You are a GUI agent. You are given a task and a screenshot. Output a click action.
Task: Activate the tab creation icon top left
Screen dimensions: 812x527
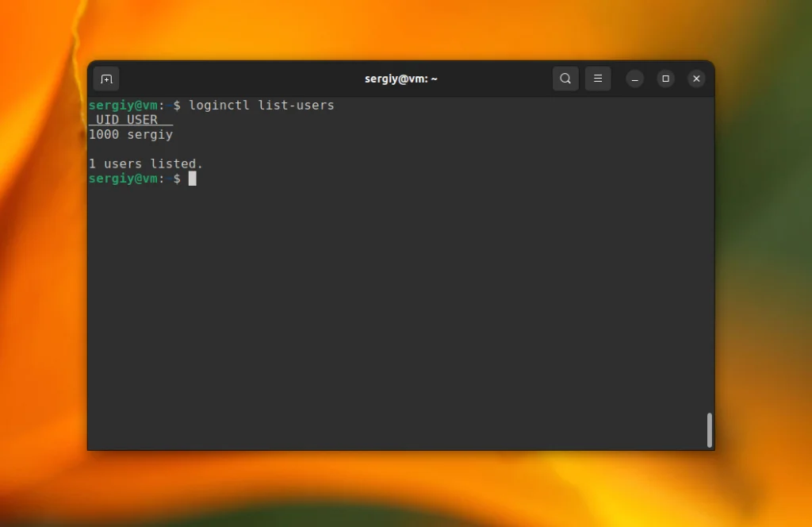tap(106, 79)
